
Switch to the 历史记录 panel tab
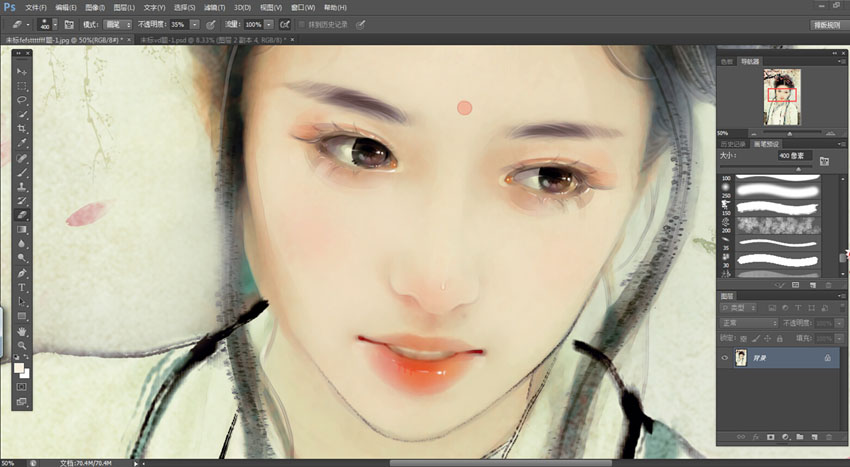click(735, 146)
